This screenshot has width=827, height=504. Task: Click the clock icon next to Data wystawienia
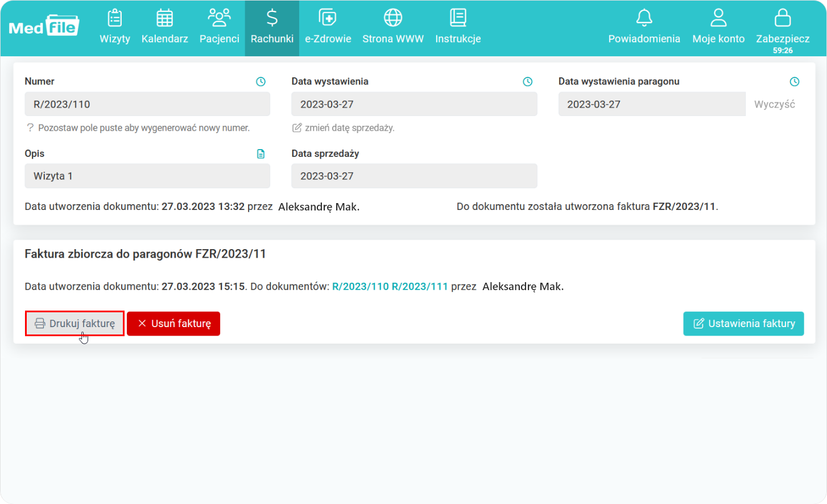[527, 82]
